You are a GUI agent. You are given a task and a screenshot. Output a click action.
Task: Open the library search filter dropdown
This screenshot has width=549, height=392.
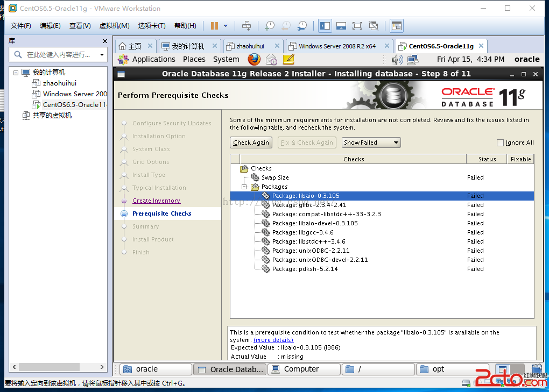[x=102, y=54]
